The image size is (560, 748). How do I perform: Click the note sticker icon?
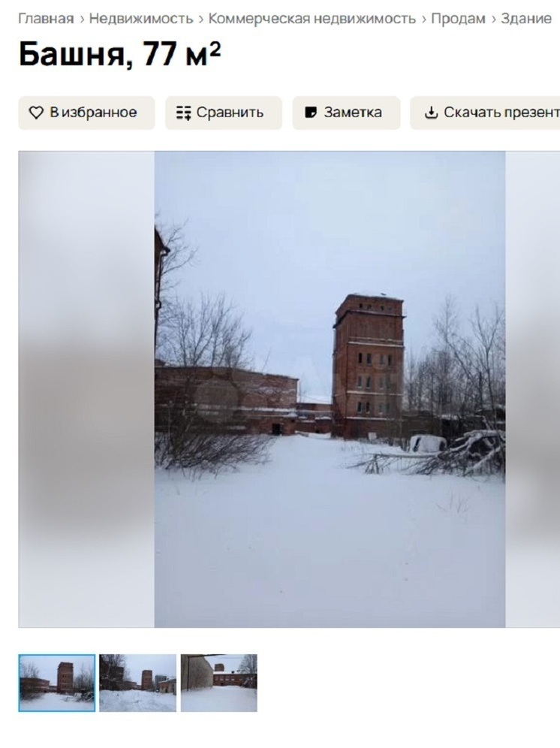click(311, 113)
